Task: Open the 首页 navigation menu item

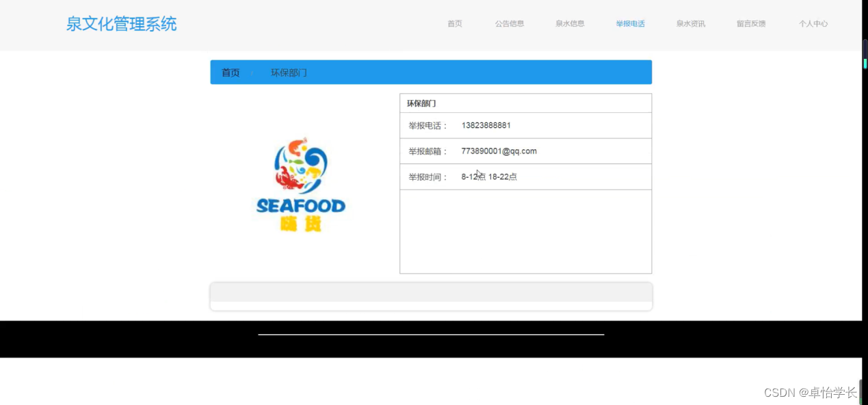Action: (x=454, y=24)
